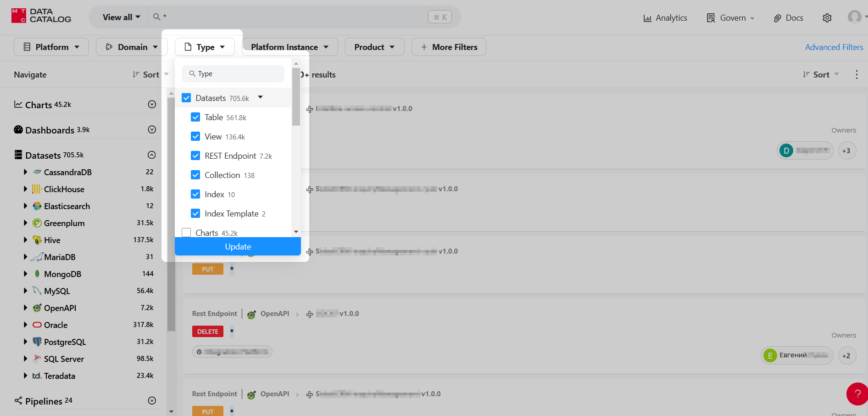This screenshot has height=416, width=868.
Task: Click the Type search field
Action: point(233,74)
